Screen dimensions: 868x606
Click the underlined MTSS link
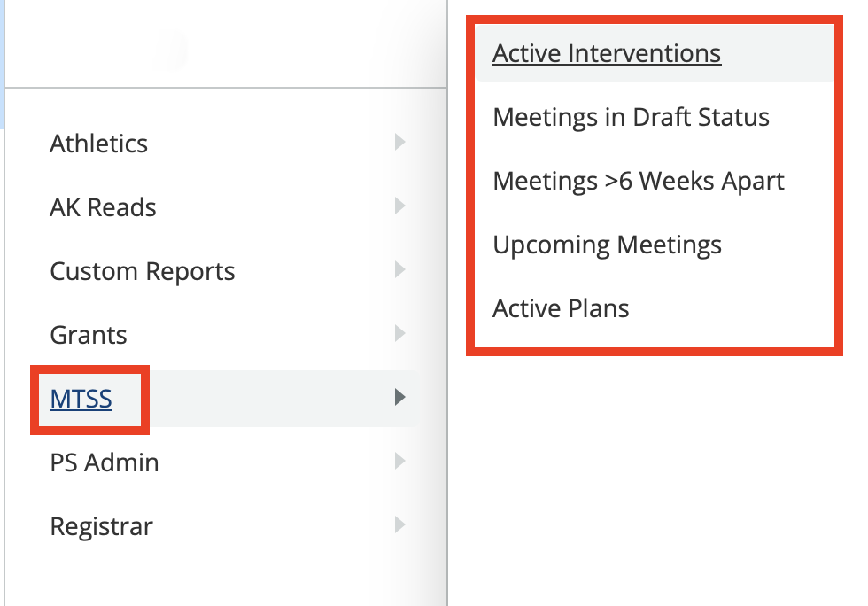pyautogui.click(x=82, y=399)
